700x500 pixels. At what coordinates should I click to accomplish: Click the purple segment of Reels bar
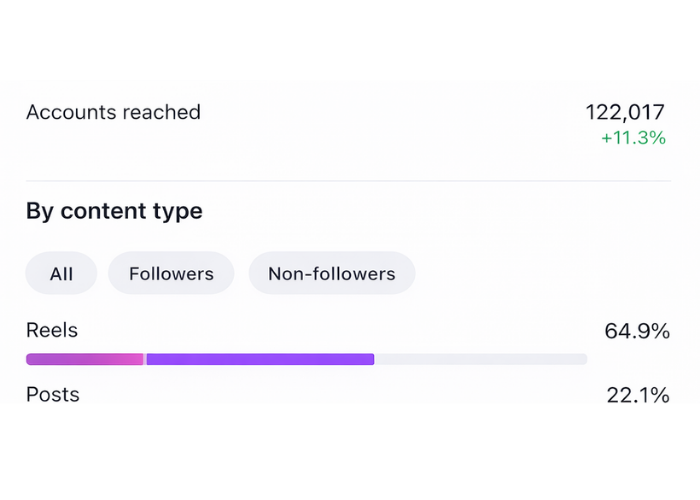260,359
